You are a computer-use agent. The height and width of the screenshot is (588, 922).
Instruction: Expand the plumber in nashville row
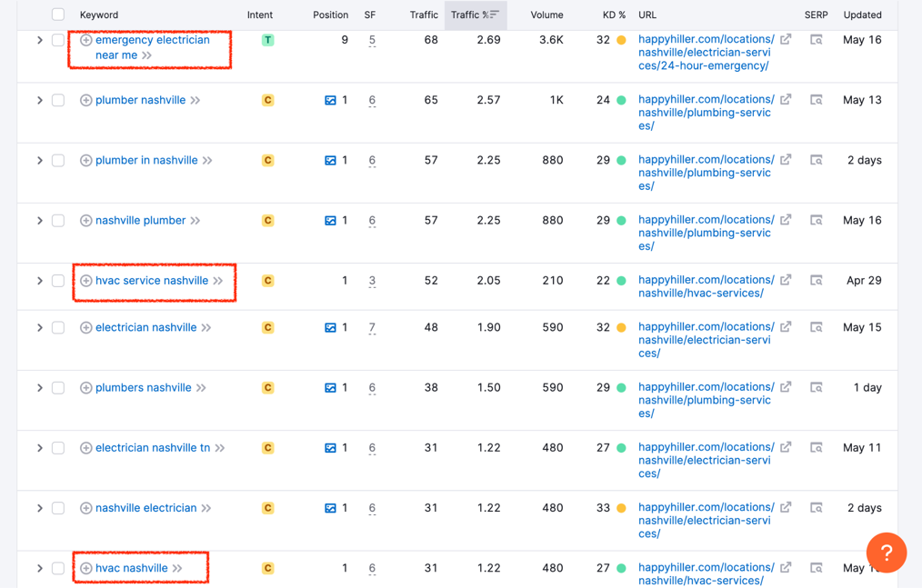39,161
